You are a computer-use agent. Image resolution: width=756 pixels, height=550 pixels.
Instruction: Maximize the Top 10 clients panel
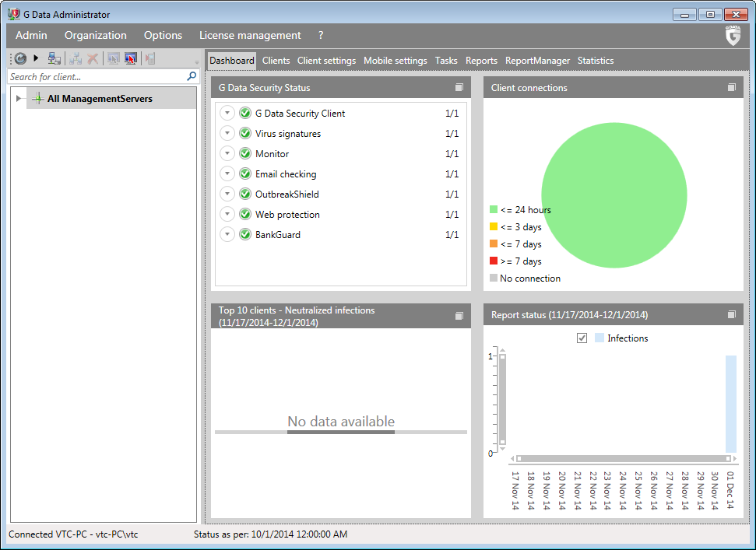(x=459, y=316)
